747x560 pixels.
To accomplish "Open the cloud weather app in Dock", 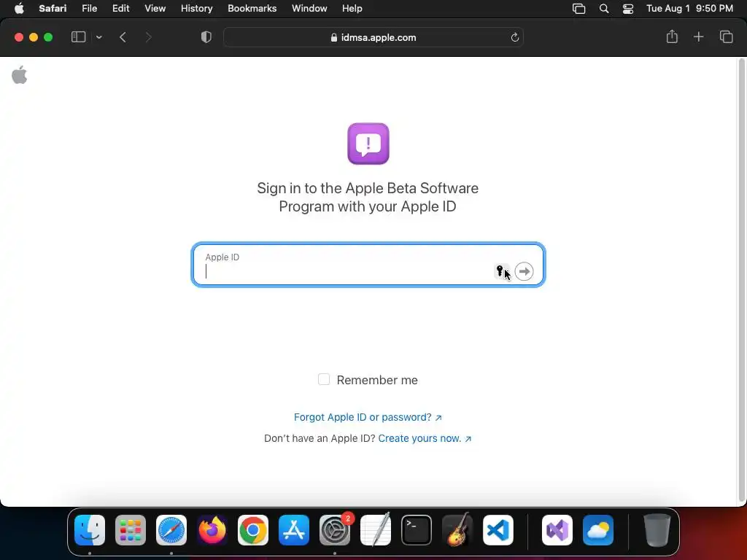I will (x=598, y=530).
